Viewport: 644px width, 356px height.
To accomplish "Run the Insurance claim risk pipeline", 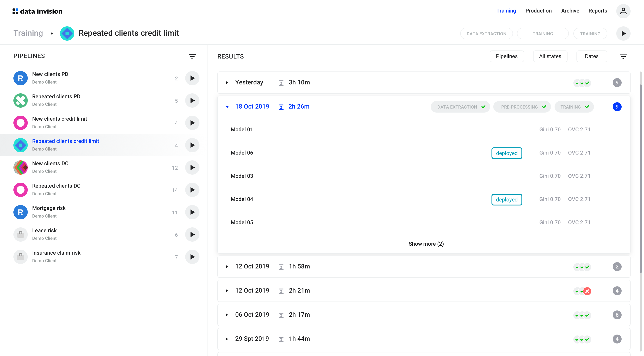I will tap(192, 257).
